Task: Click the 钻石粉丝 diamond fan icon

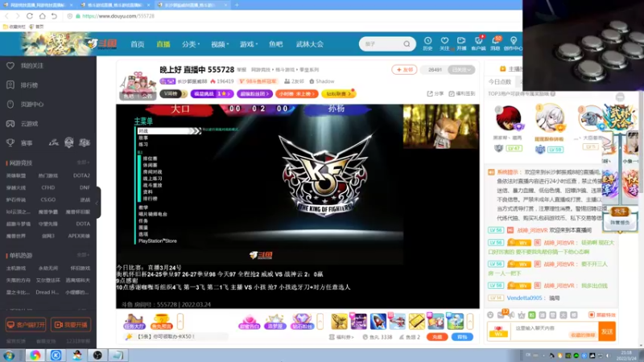Action: 301,321
